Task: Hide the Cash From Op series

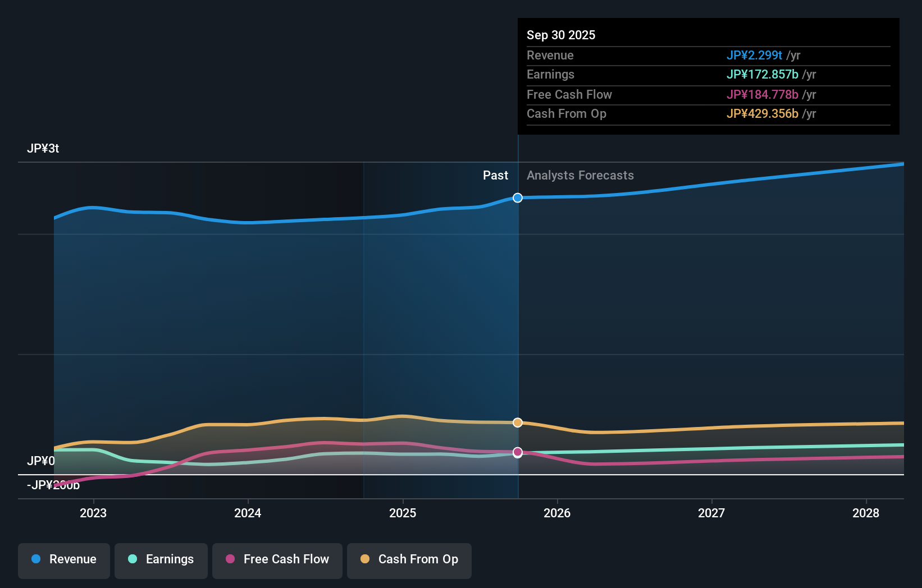Action: coord(409,559)
